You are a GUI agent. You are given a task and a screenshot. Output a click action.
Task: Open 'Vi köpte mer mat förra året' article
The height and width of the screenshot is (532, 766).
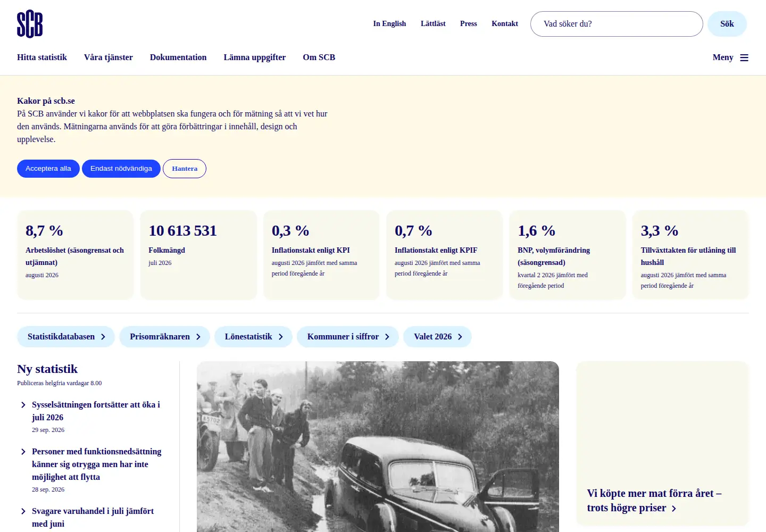(662, 444)
